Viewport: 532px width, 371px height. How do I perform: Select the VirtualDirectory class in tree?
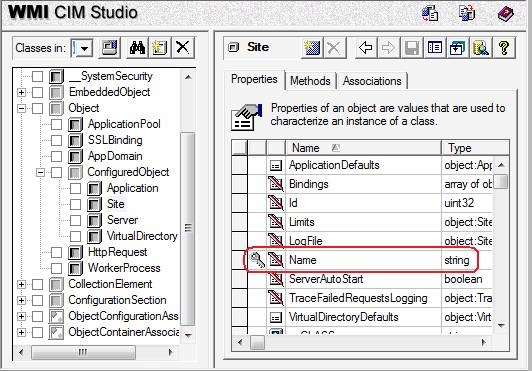[x=142, y=236]
